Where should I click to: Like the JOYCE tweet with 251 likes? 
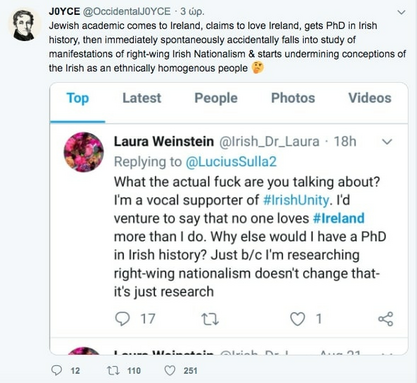[x=170, y=370]
